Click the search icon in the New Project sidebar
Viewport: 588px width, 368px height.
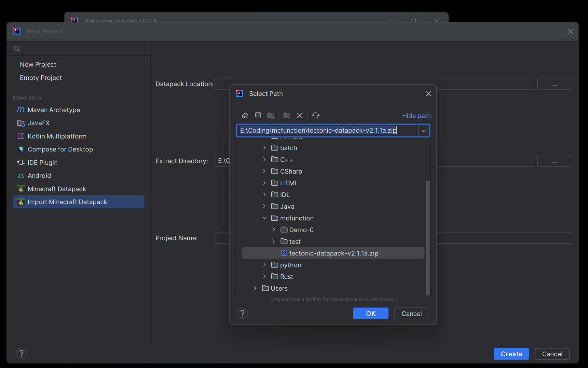point(17,49)
